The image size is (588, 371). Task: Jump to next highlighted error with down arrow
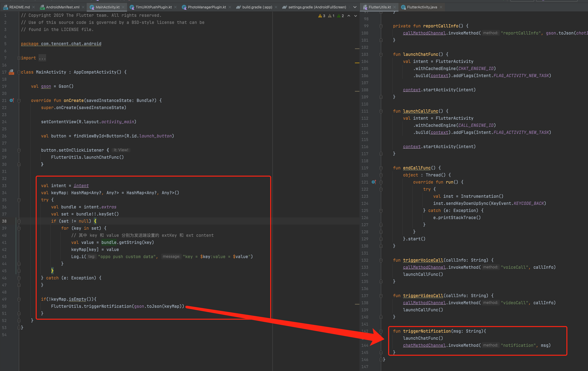tap(356, 16)
